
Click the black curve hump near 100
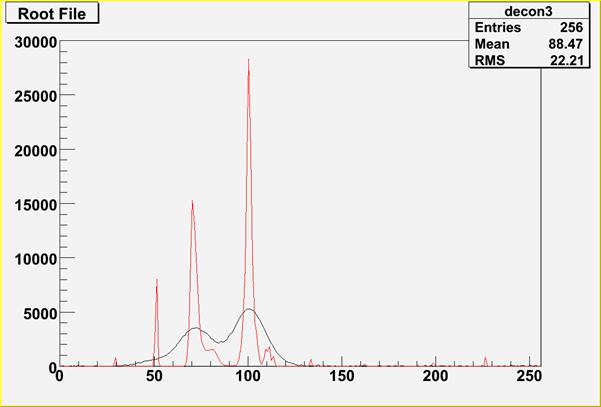coord(249,310)
